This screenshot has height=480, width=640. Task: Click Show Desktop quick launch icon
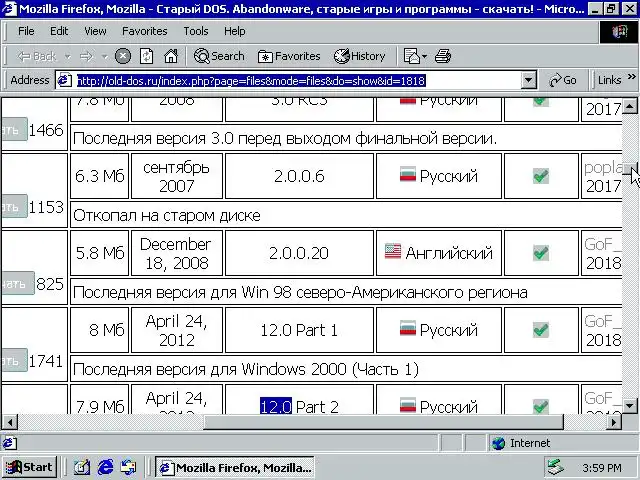click(x=82, y=467)
